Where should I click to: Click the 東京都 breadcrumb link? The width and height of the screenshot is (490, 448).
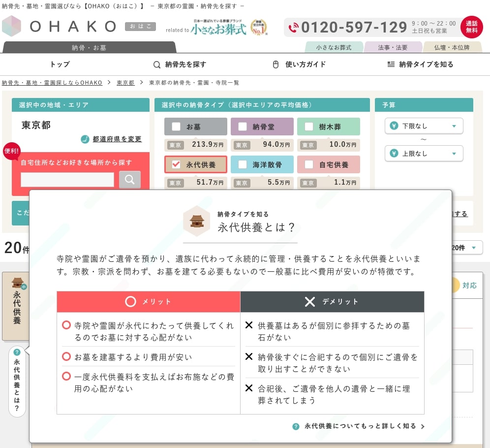(x=125, y=83)
